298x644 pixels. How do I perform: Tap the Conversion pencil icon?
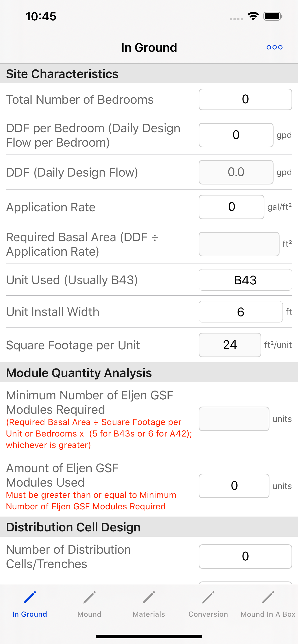(x=208, y=598)
